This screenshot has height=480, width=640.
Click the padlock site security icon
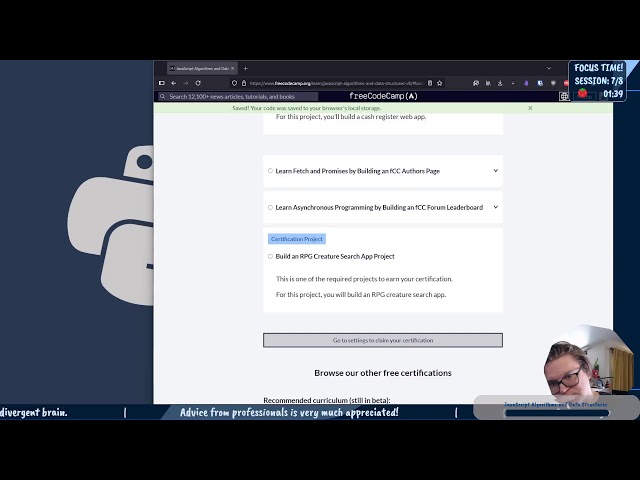pos(244,83)
